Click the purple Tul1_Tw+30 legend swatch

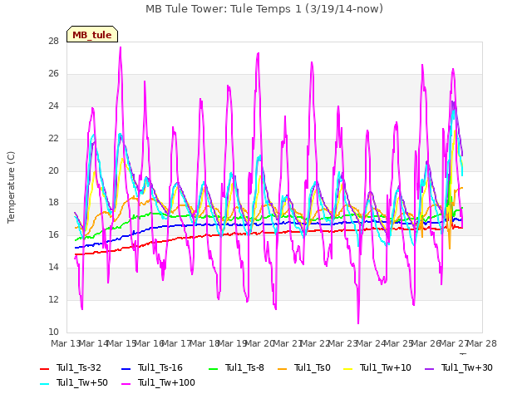point(430,368)
